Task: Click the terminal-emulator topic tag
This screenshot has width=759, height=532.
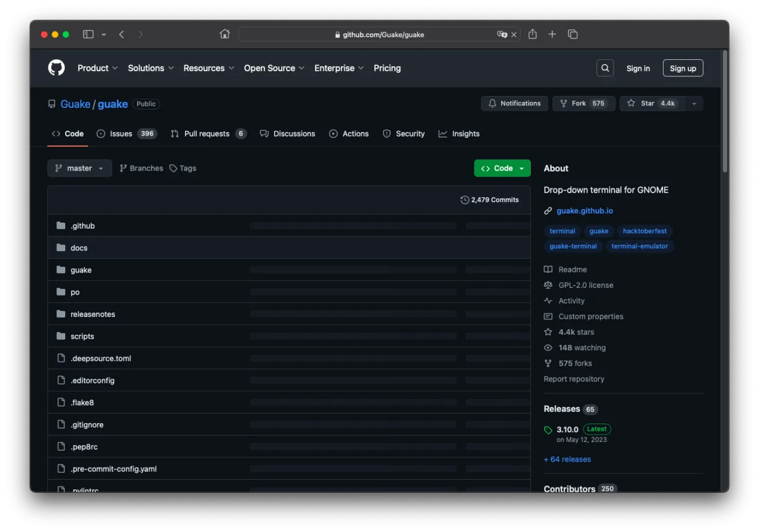Action: pyautogui.click(x=640, y=246)
